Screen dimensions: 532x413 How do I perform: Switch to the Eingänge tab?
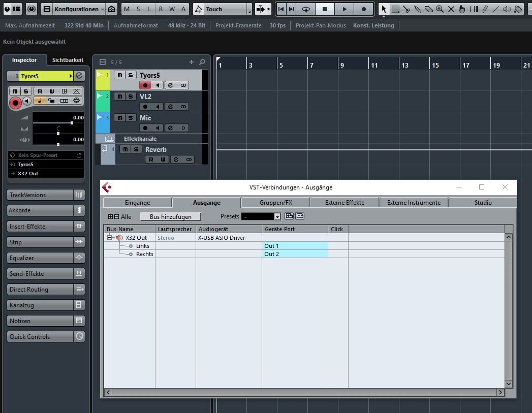point(137,203)
